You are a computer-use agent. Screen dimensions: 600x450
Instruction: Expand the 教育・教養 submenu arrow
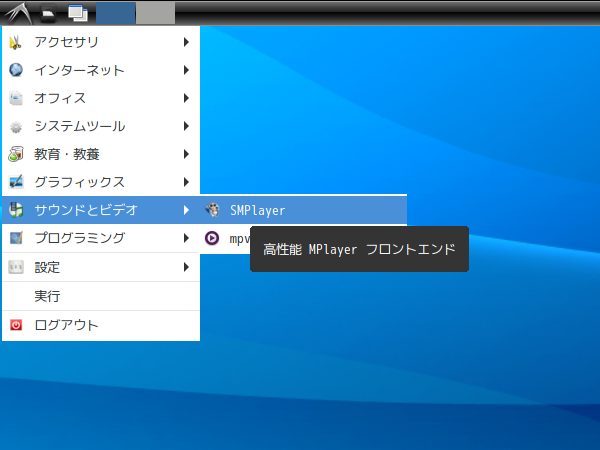186,154
